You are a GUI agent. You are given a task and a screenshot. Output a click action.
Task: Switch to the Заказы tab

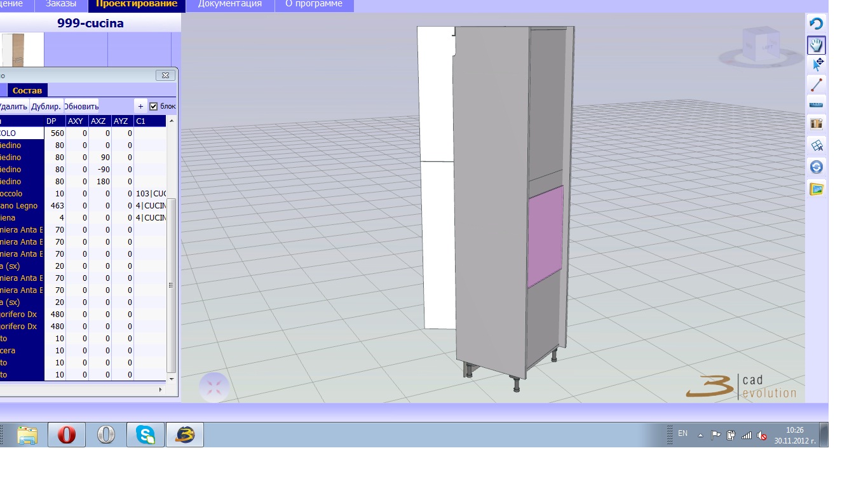tap(65, 4)
